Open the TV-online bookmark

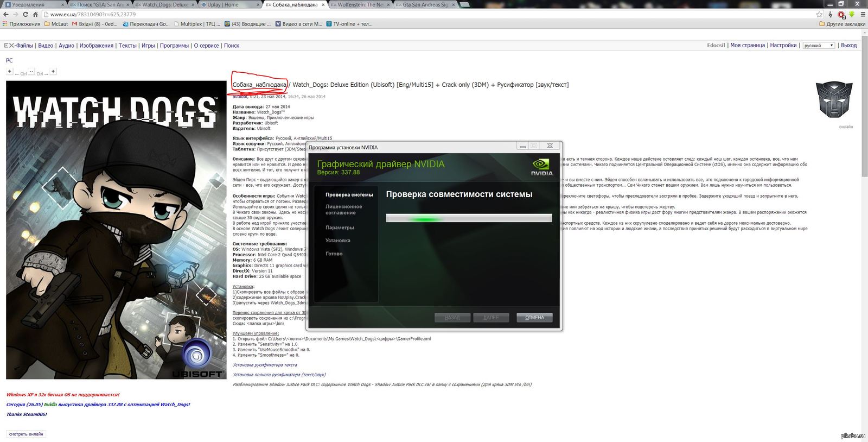[349, 24]
